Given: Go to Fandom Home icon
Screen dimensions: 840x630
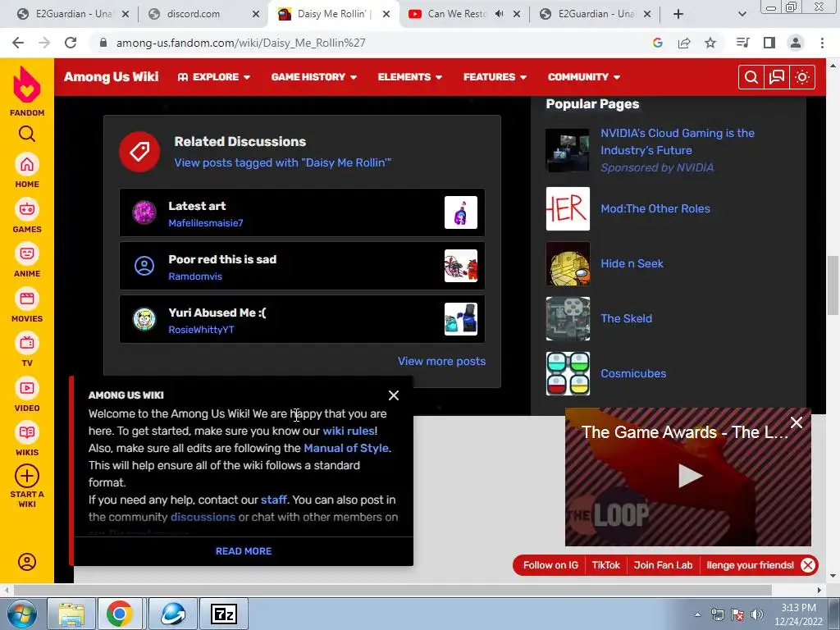Looking at the screenshot, I should click(27, 164).
